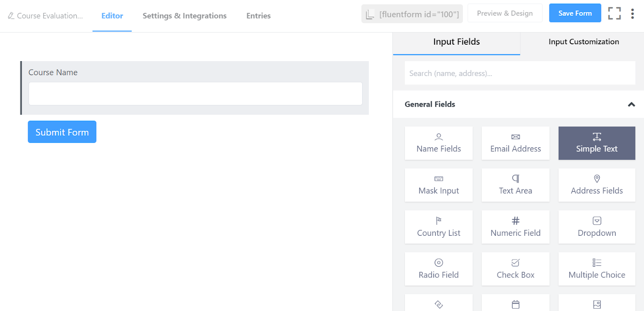Insert a Country List field
Image resolution: width=644 pixels, height=311 pixels.
439,227
